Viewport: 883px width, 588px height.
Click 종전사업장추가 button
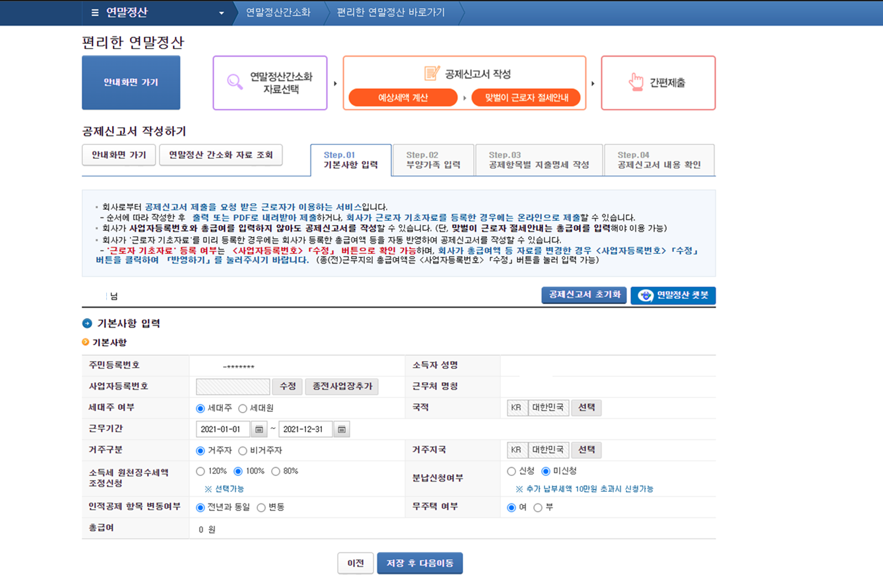[x=342, y=386]
